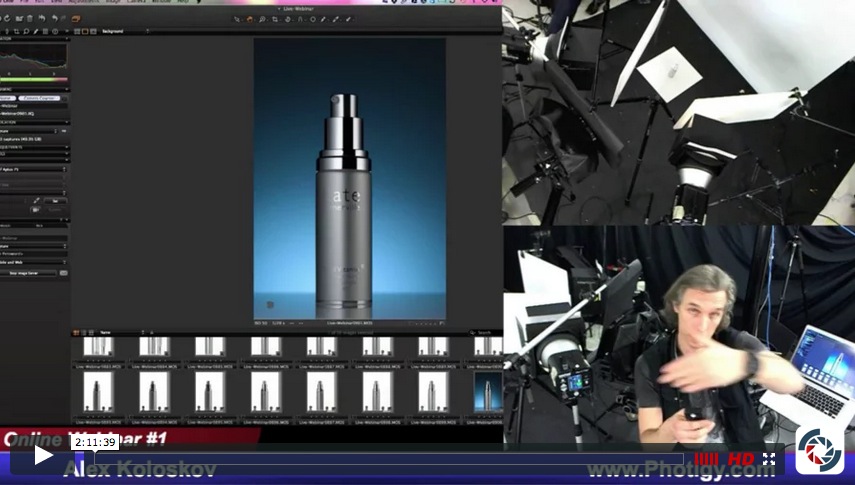This screenshot has height=485, width=855.
Task: Click the camera capture button
Action: pyautogui.click(x=35, y=209)
